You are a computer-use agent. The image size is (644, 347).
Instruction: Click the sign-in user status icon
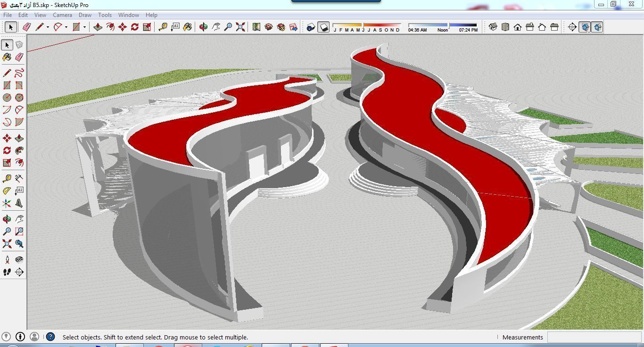tap(34, 337)
